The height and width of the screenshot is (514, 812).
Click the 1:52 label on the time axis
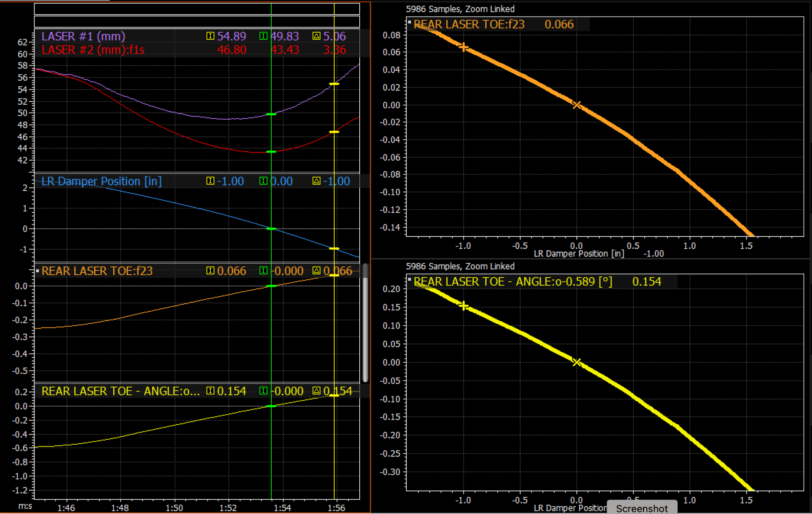tap(228, 508)
